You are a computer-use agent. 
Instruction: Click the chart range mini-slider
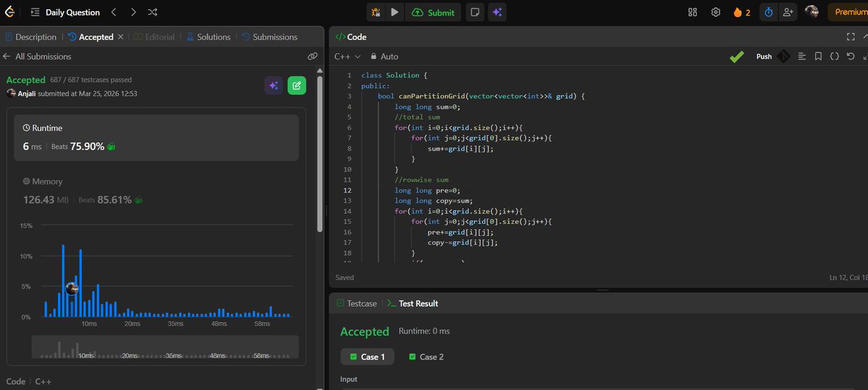[165, 347]
